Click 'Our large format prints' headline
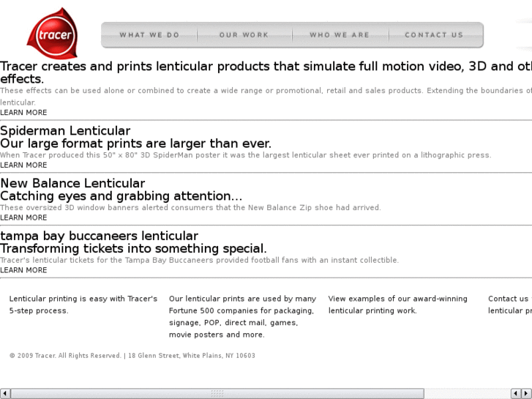This screenshot has height=399, width=532. 135,143
